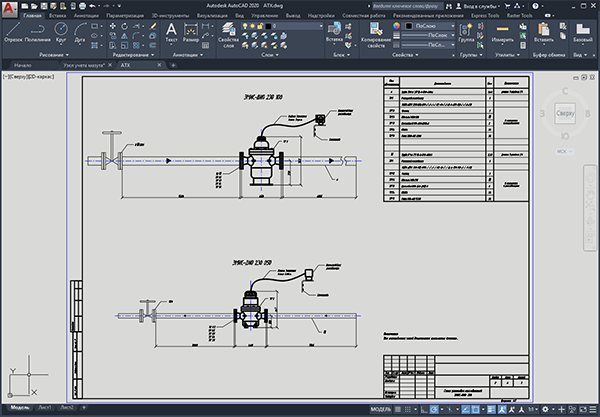Image resolution: width=600 pixels, height=417 pixels.
Task: Open the Узел учета мазута drawing tab
Action: pos(84,65)
